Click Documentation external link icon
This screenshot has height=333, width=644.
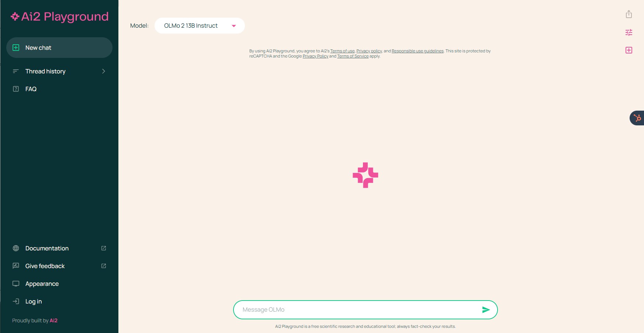104,248
